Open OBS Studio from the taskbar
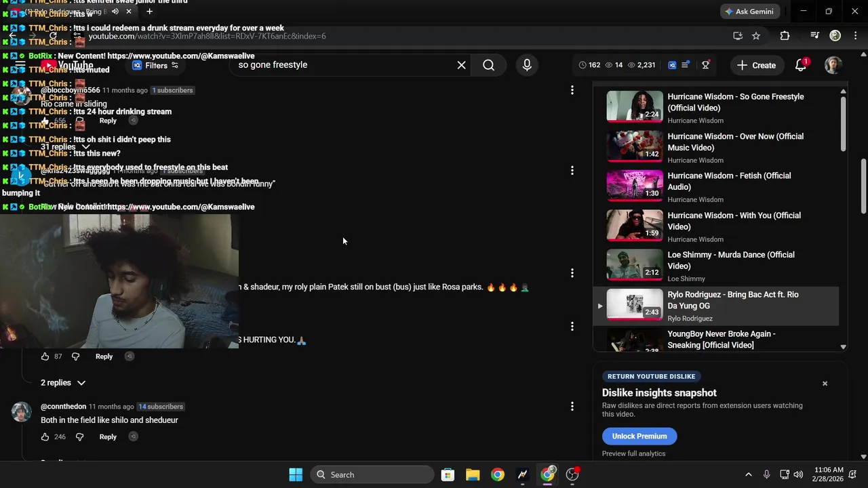The height and width of the screenshot is (488, 868). click(572, 474)
